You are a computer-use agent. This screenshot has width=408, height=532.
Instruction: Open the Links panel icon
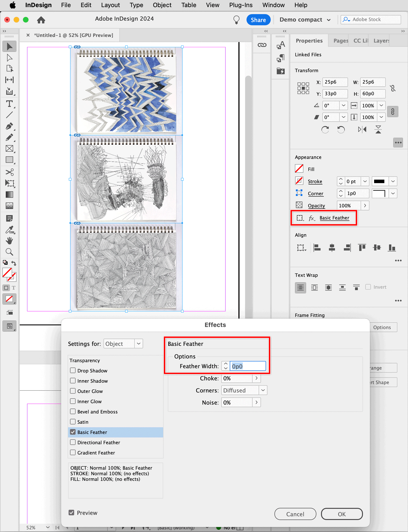tap(262, 45)
